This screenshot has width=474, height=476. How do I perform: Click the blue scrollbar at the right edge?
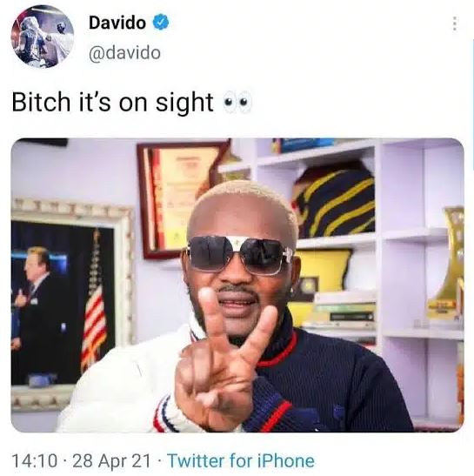(473, 104)
